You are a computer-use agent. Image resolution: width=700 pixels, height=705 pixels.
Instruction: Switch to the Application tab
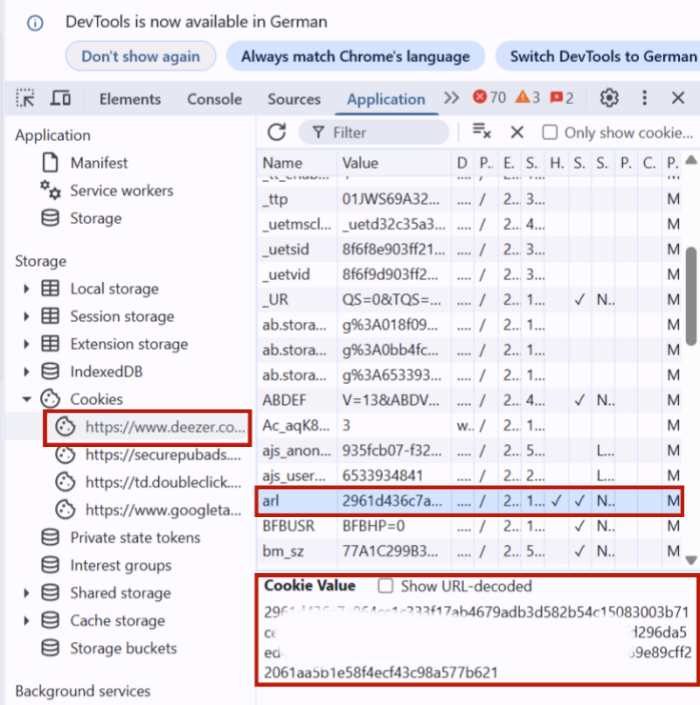[386, 99]
